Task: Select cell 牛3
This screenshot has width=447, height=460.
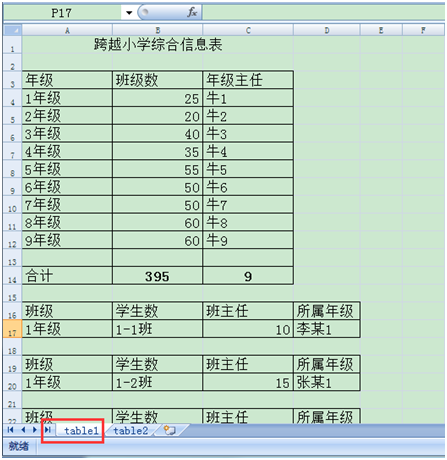Action: point(248,134)
